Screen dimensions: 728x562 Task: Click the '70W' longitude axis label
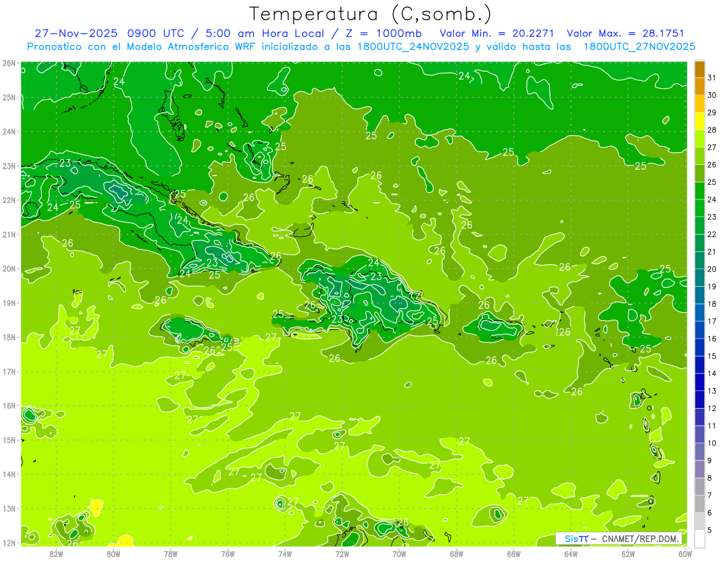399,554
